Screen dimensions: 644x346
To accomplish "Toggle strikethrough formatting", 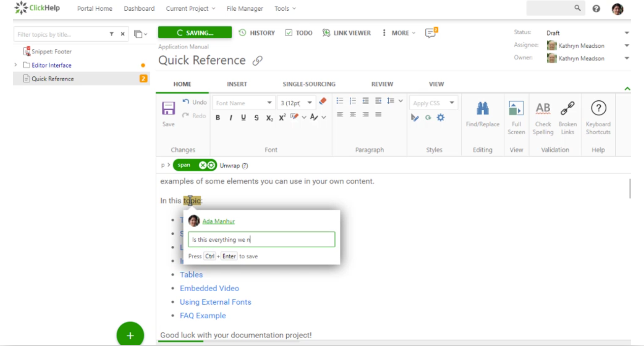I will tap(256, 117).
